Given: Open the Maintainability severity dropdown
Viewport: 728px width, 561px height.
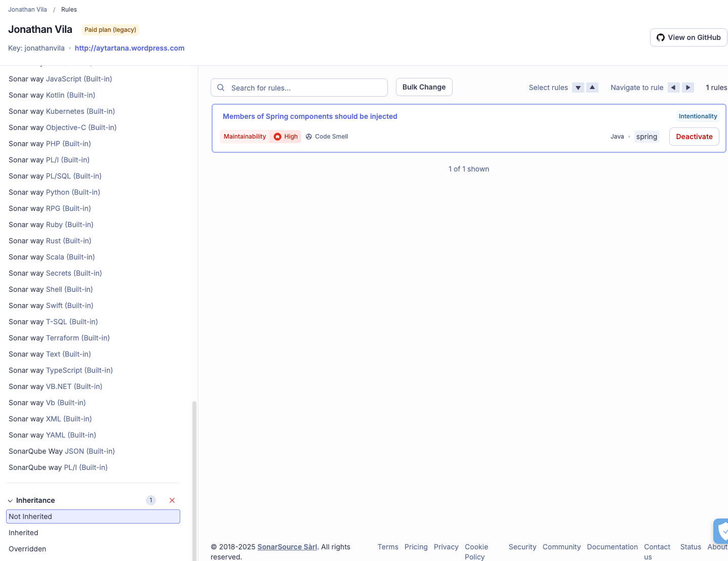Looking at the screenshot, I should pos(245,137).
